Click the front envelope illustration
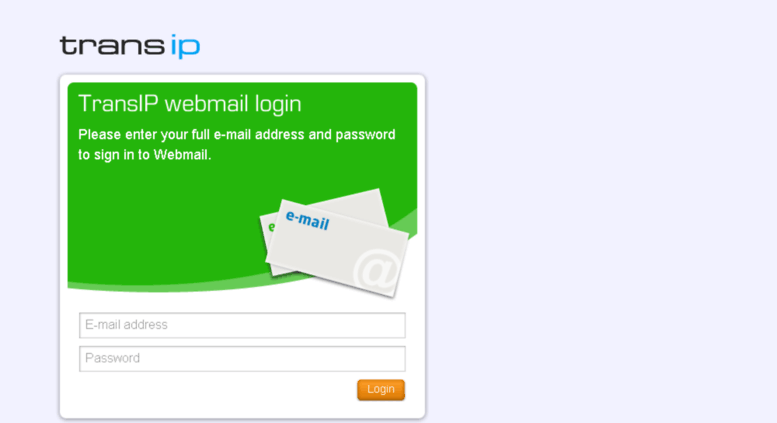Screen dimensions: 777x423 [x=338, y=249]
